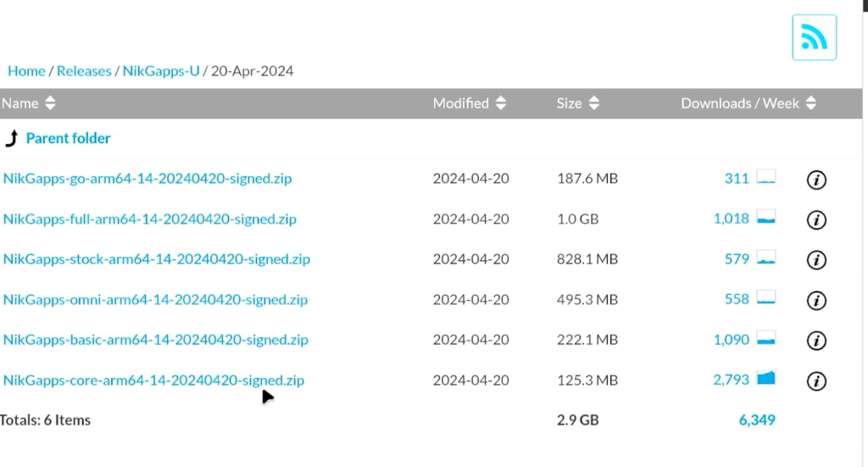Download NikGapps-core-arm64-14 signed zip
This screenshot has width=868, height=467.
[x=153, y=381]
